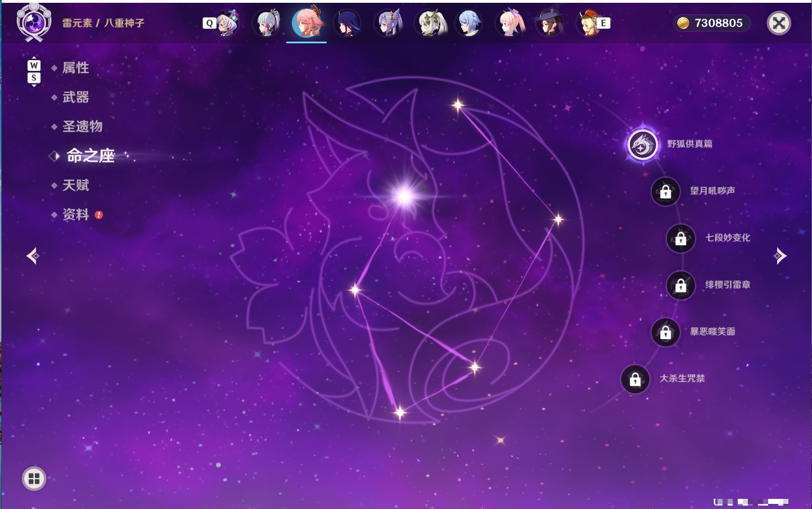Image resolution: width=812 pixels, height=509 pixels.
Task: Go to next character with right arrow
Action: (780, 256)
